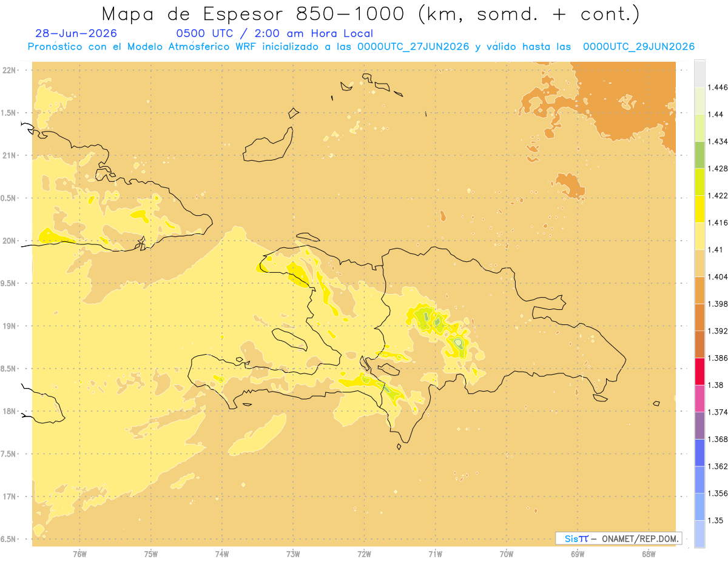Click the purple segment of the color scale

pos(699,426)
